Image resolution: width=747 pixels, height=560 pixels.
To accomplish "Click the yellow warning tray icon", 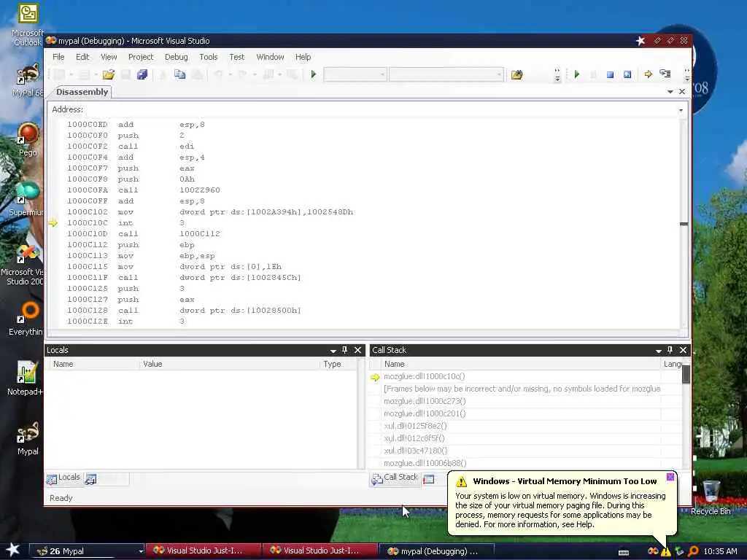I will point(665,551).
